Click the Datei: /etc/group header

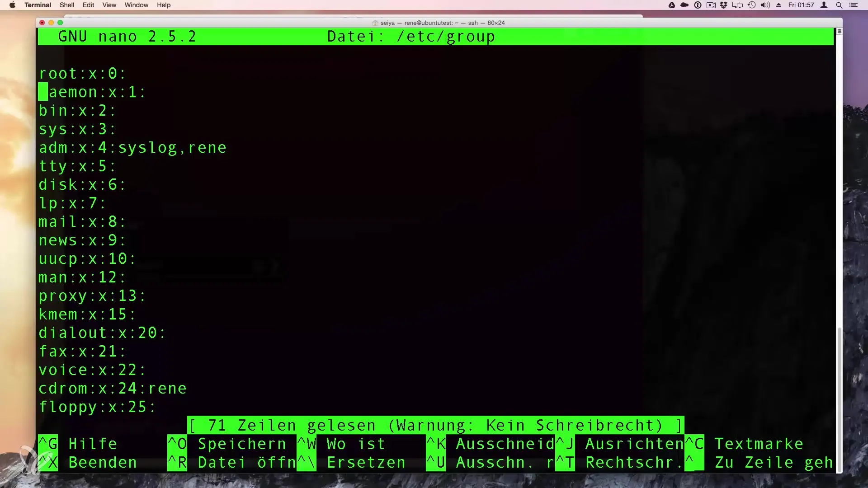[411, 36]
